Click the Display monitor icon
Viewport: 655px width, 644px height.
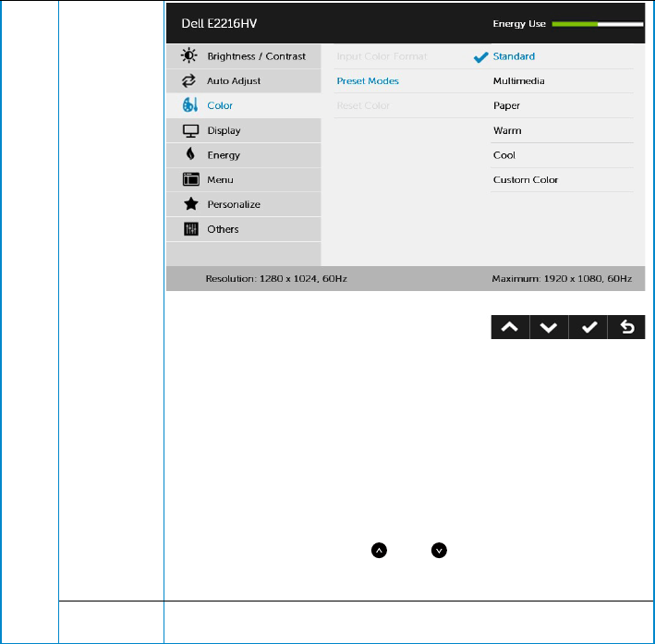tap(191, 131)
